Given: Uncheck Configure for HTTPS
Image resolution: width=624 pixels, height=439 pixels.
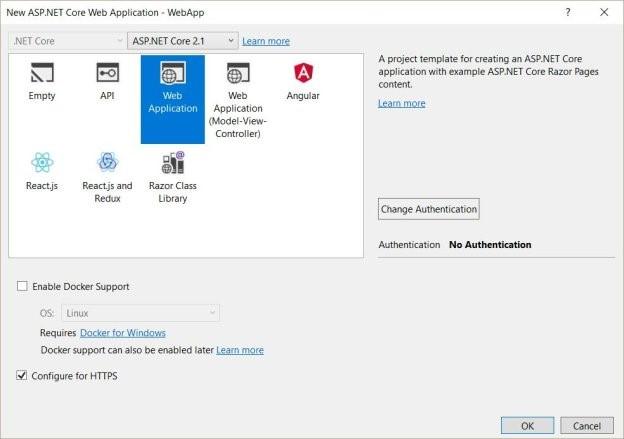Looking at the screenshot, I should [21, 375].
